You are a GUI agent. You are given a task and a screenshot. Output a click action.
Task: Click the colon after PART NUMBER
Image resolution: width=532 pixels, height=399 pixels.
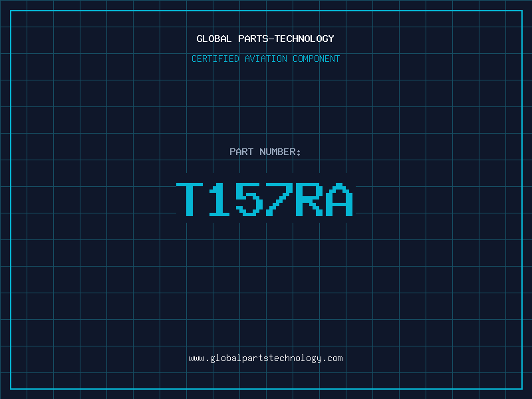(299, 152)
